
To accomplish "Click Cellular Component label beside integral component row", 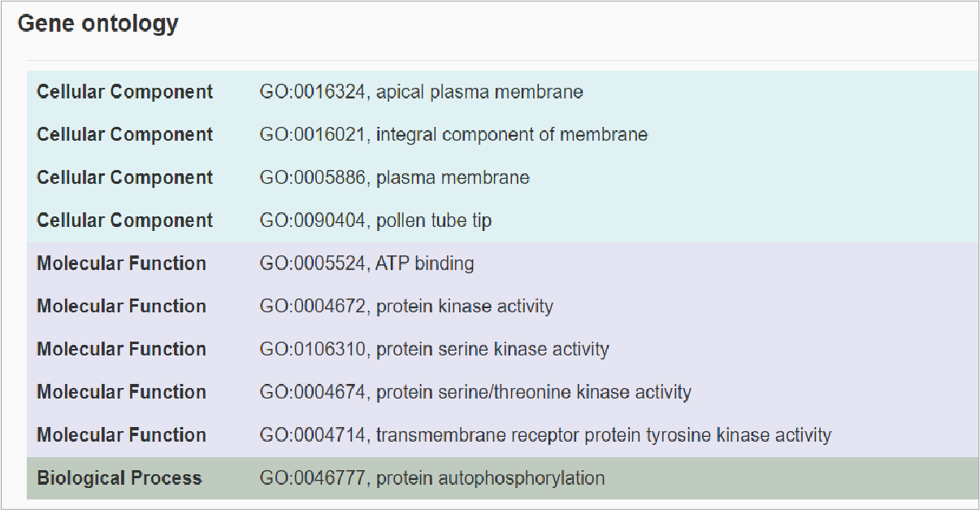I will (125, 135).
